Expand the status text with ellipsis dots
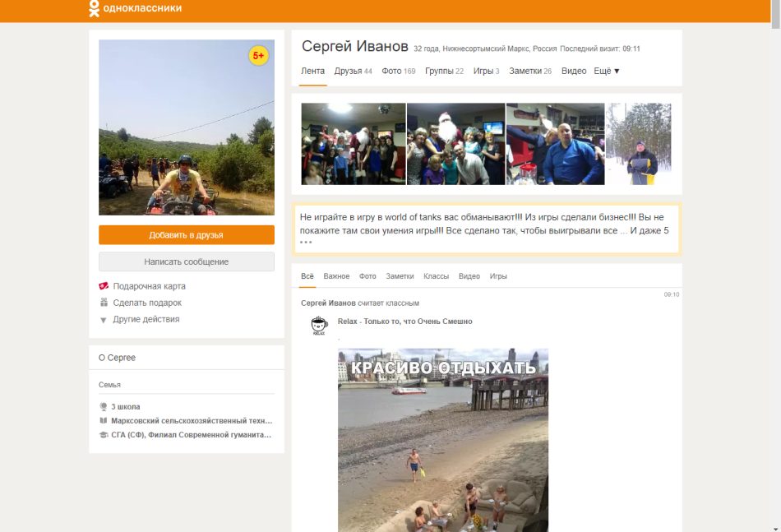 [305, 243]
